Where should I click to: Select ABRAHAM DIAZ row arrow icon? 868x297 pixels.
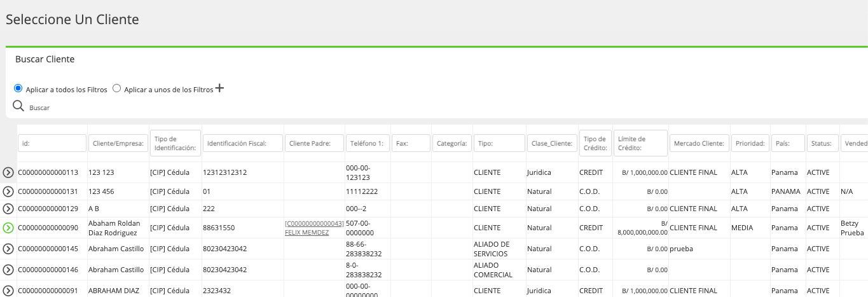coord(8,291)
